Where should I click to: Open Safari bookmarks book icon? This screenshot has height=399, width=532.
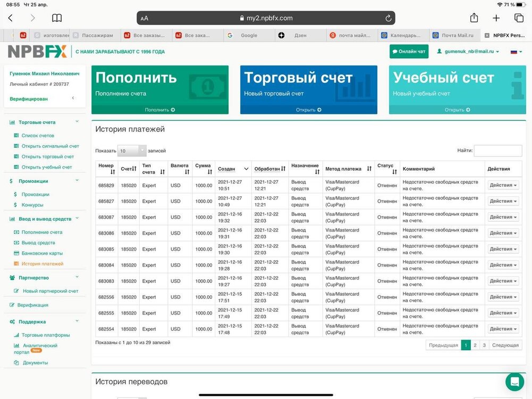pos(57,18)
